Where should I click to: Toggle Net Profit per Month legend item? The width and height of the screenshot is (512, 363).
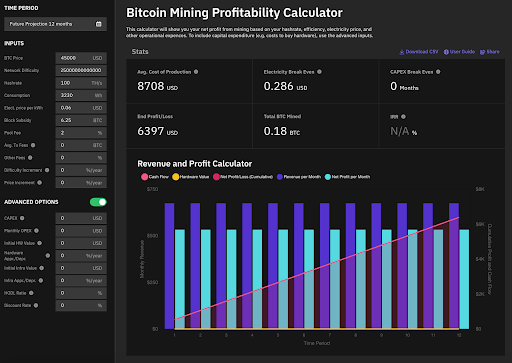347,177
